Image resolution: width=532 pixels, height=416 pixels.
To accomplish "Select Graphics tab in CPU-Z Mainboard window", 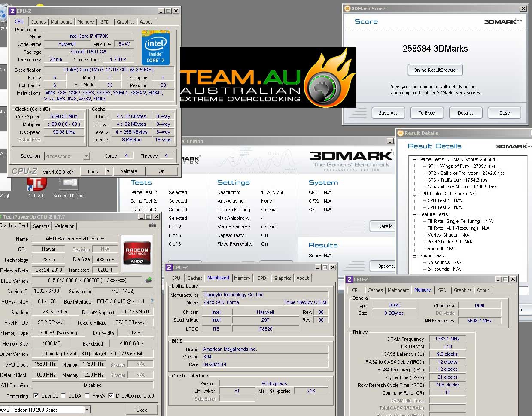I will [282, 278].
